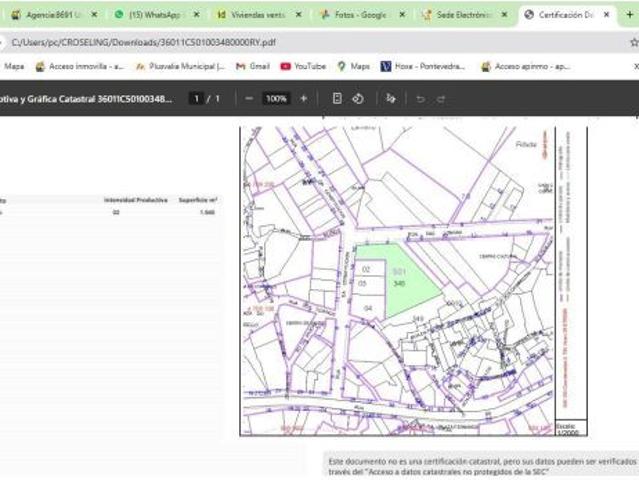639x480 pixels.
Task: Redo the PDF annotation
Action: pyautogui.click(x=441, y=99)
